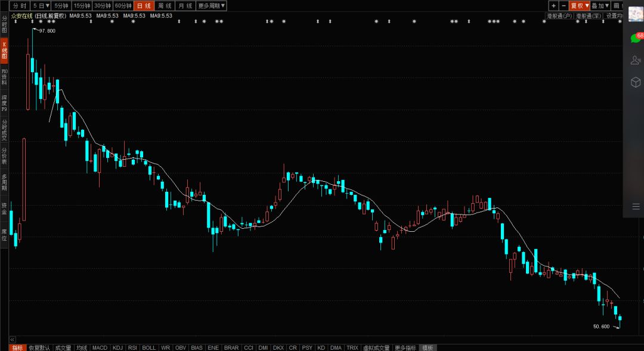Viewport: 644px width, 351px height.
Task: Click the 众安在线 stock name label
Action: click(22, 16)
